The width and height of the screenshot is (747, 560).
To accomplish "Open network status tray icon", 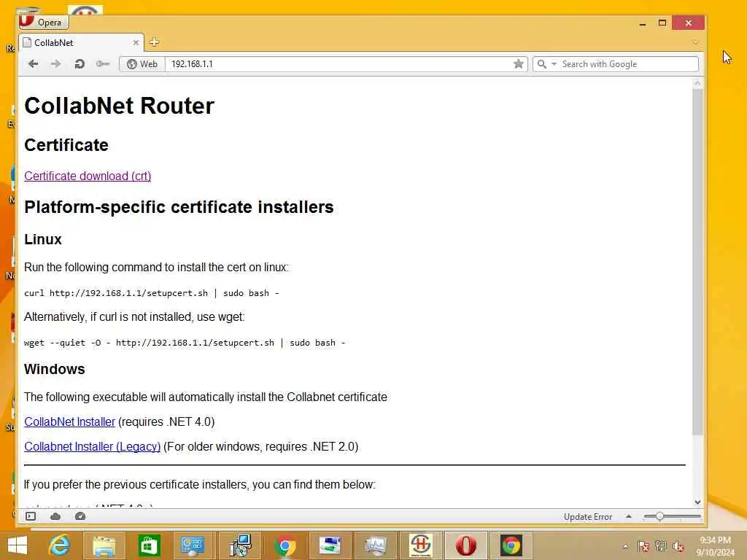I will pos(661,546).
